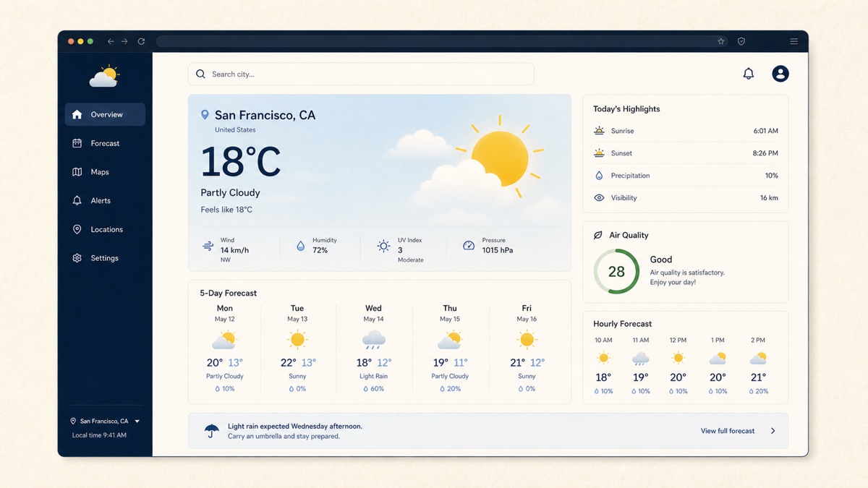Open the user profile avatar
868x488 pixels.
coord(780,74)
